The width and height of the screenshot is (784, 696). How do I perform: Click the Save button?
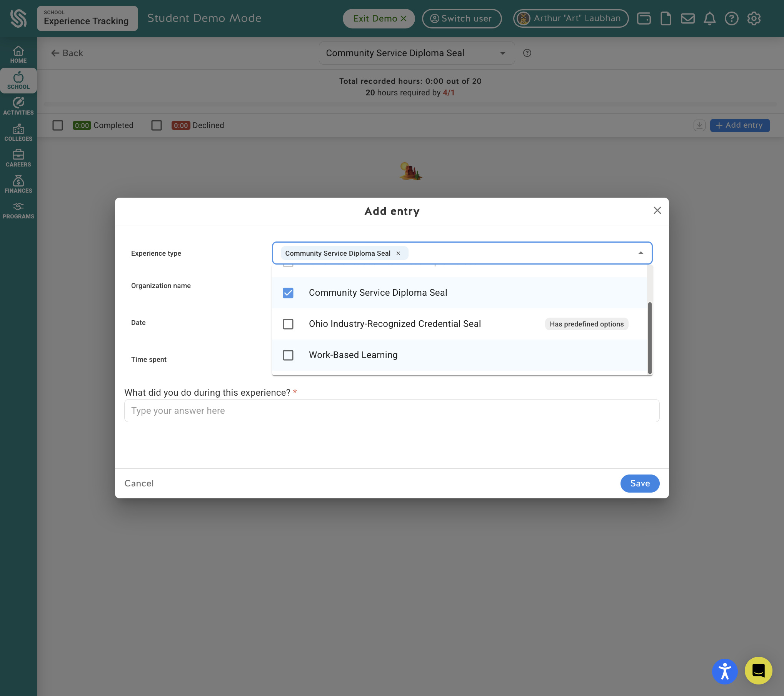[640, 483]
